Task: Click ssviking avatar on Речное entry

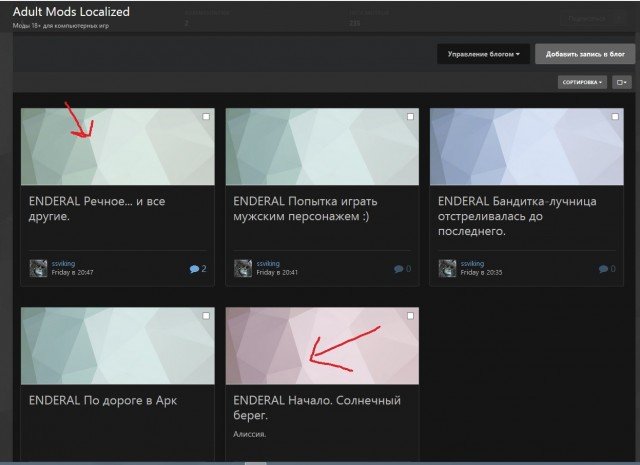Action: (x=38, y=268)
